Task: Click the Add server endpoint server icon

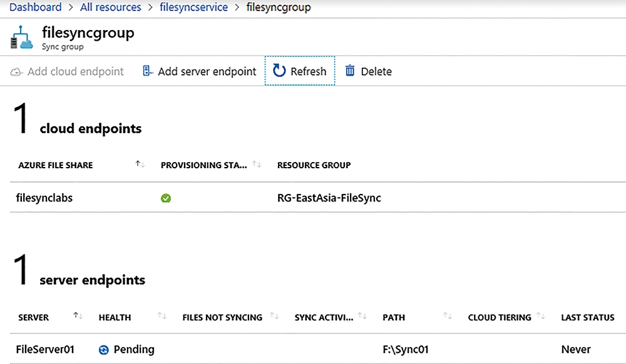Action: [x=147, y=71]
